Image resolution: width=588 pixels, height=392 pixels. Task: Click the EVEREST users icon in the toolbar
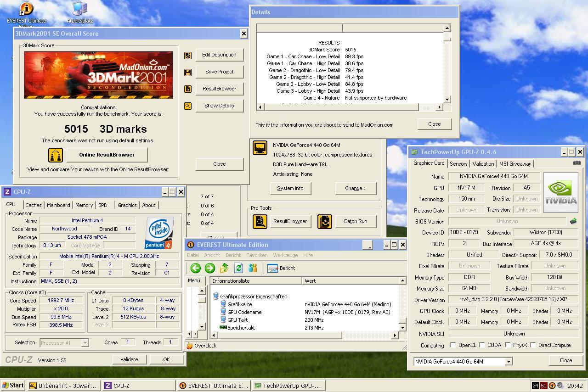253,268
